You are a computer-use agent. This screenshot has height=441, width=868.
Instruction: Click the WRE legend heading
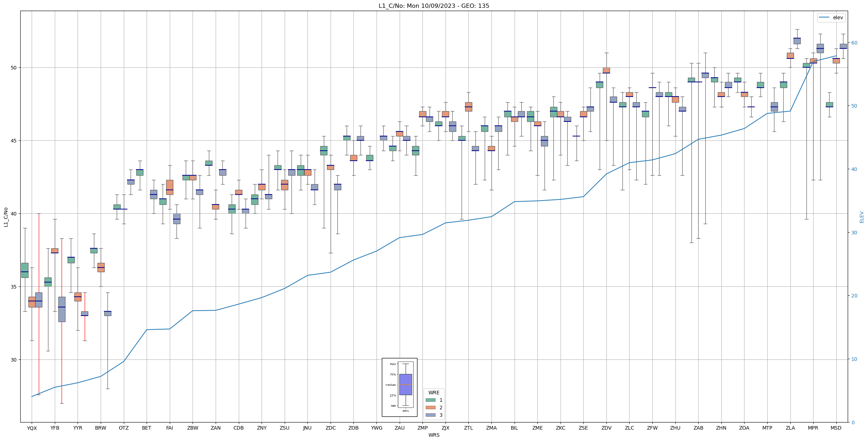433,393
